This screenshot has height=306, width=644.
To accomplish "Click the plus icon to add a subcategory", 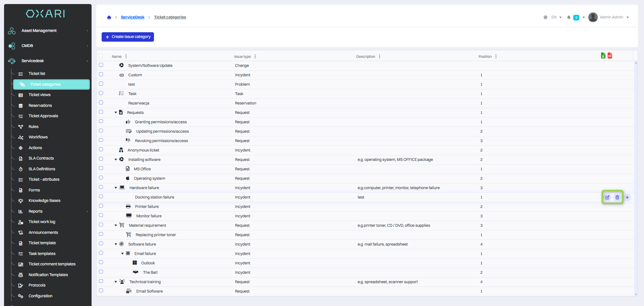I will 627,198.
